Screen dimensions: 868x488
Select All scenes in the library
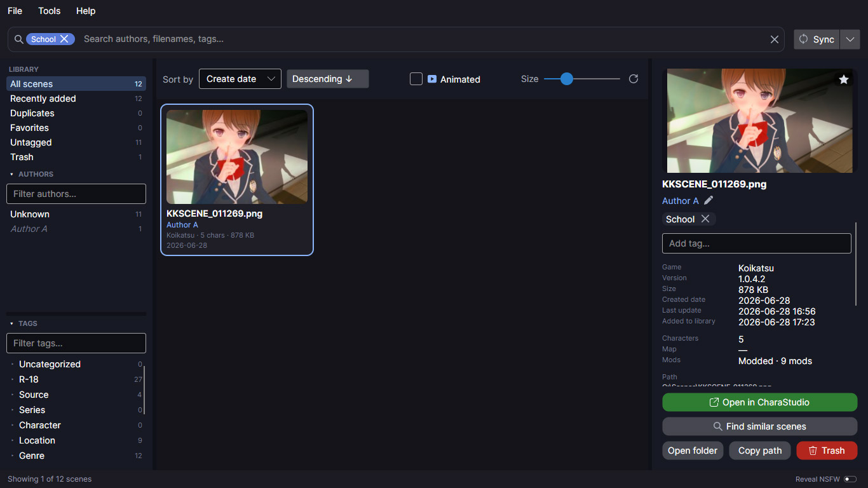click(76, 84)
